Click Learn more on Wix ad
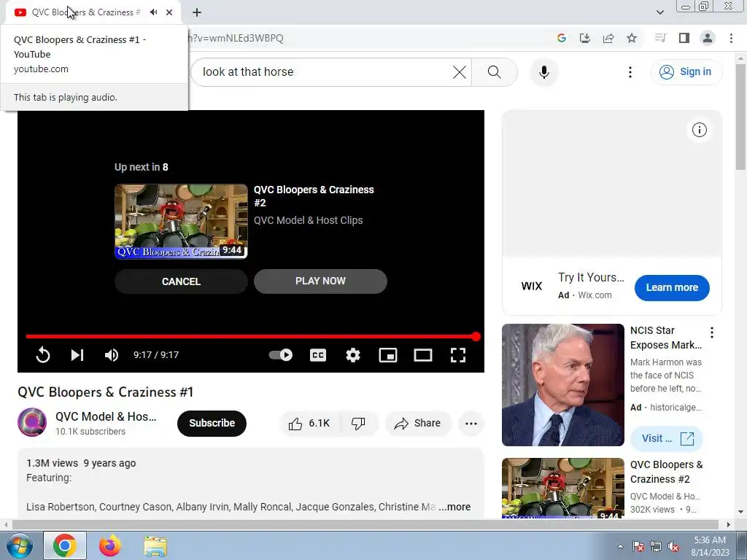The height and width of the screenshot is (560, 747). 672,287
